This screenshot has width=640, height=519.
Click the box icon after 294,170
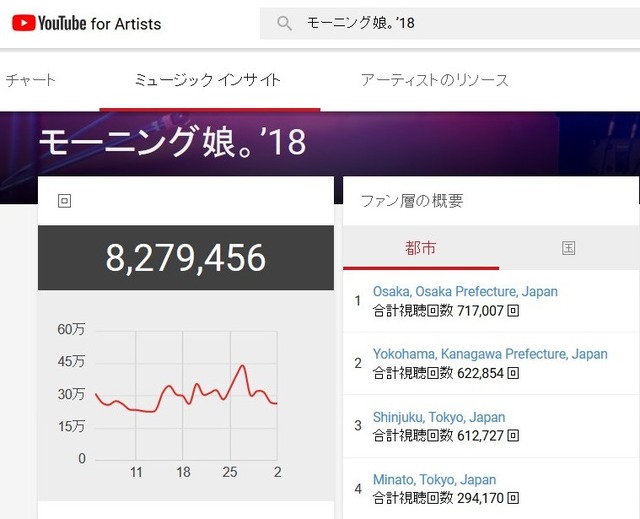click(x=513, y=498)
